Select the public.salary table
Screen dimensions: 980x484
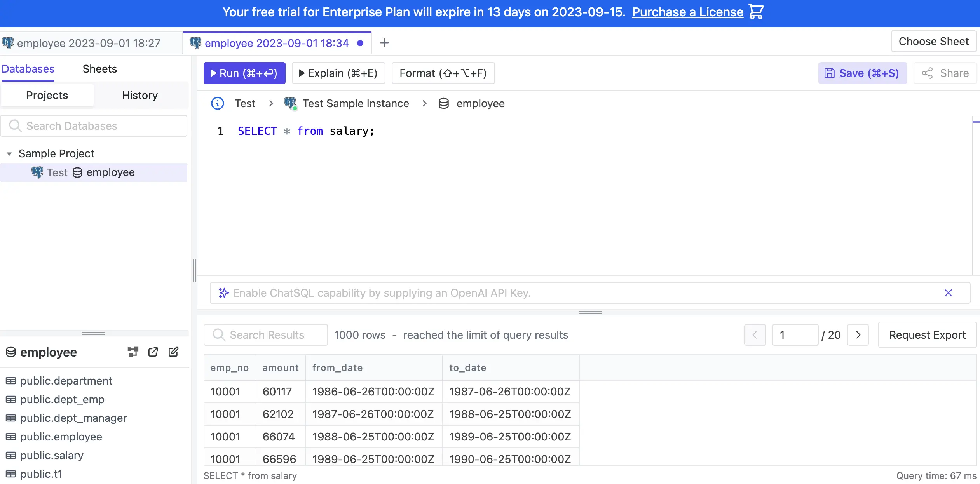51,455
